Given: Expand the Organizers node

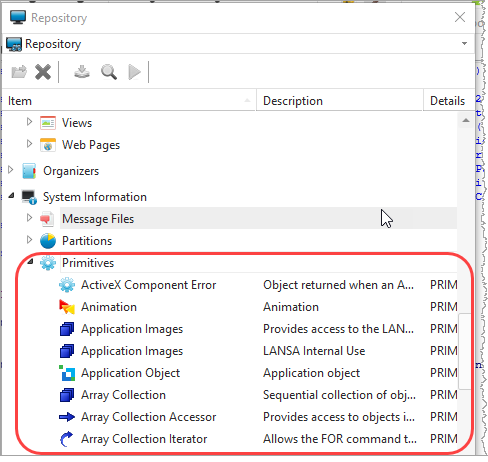Looking at the screenshot, I should [11, 170].
